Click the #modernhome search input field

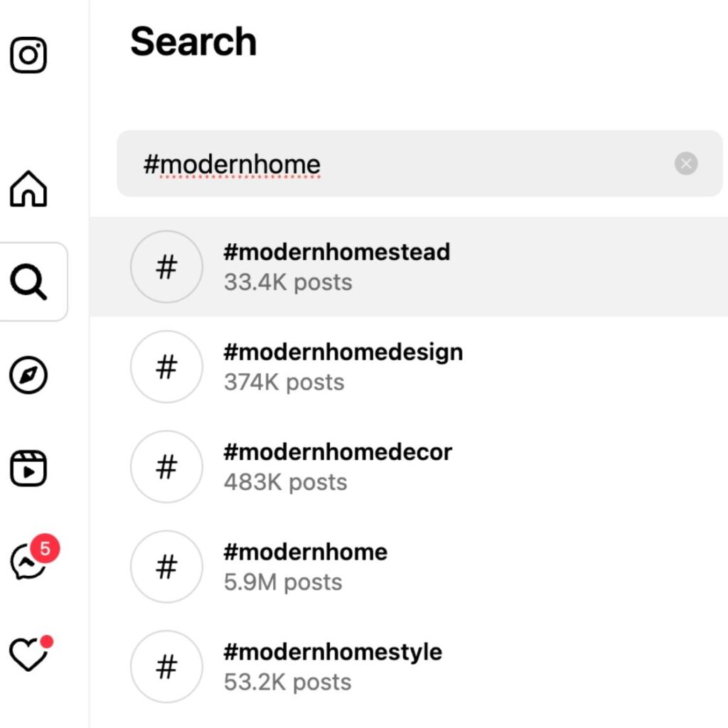398,164
